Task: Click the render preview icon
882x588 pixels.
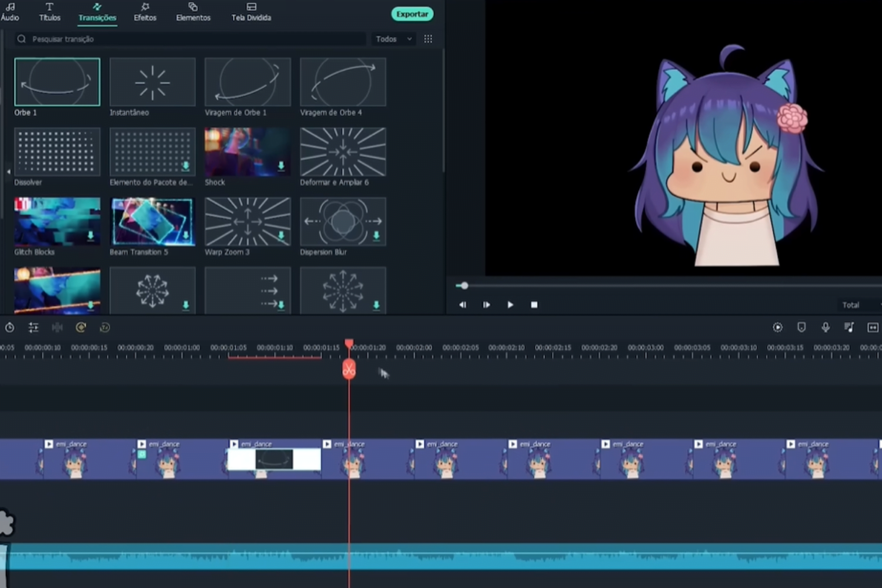Action: (777, 328)
